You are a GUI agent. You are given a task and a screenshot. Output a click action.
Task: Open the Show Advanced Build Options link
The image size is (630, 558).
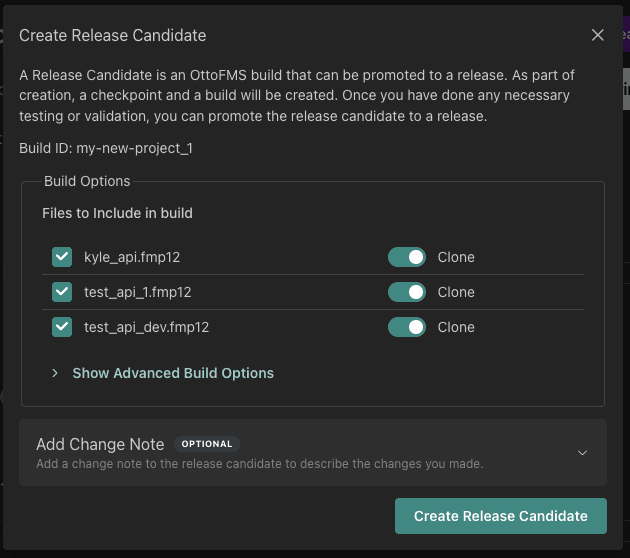coord(173,373)
